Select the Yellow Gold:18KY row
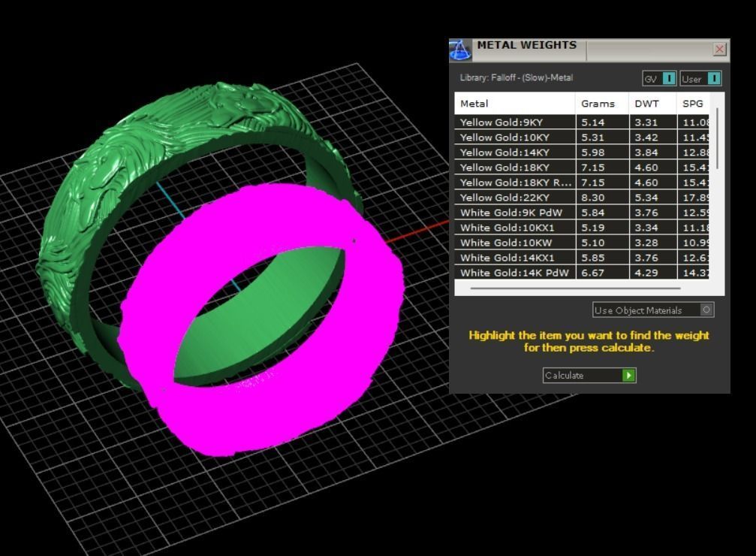 [582, 168]
